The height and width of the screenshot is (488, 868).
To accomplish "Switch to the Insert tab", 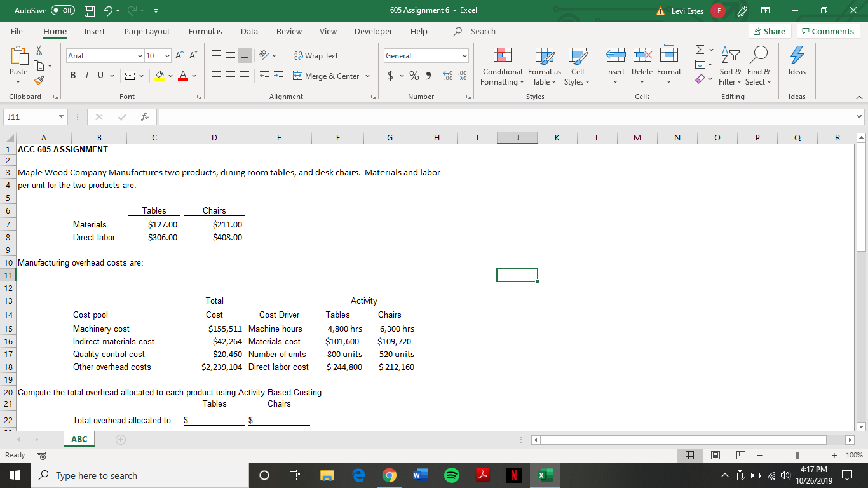I will pyautogui.click(x=95, y=31).
